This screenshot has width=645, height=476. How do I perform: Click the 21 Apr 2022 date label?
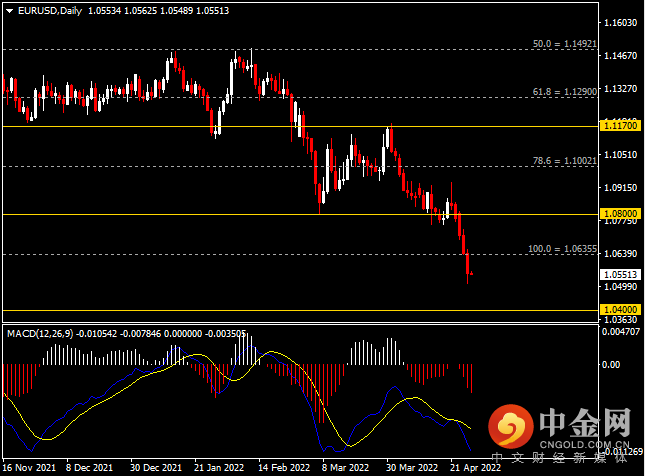[x=475, y=468]
